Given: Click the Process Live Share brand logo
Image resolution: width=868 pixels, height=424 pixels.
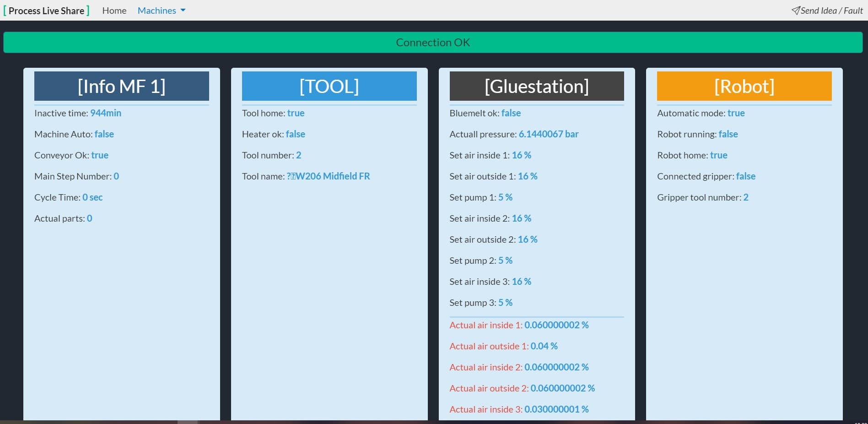Looking at the screenshot, I should click(x=46, y=11).
